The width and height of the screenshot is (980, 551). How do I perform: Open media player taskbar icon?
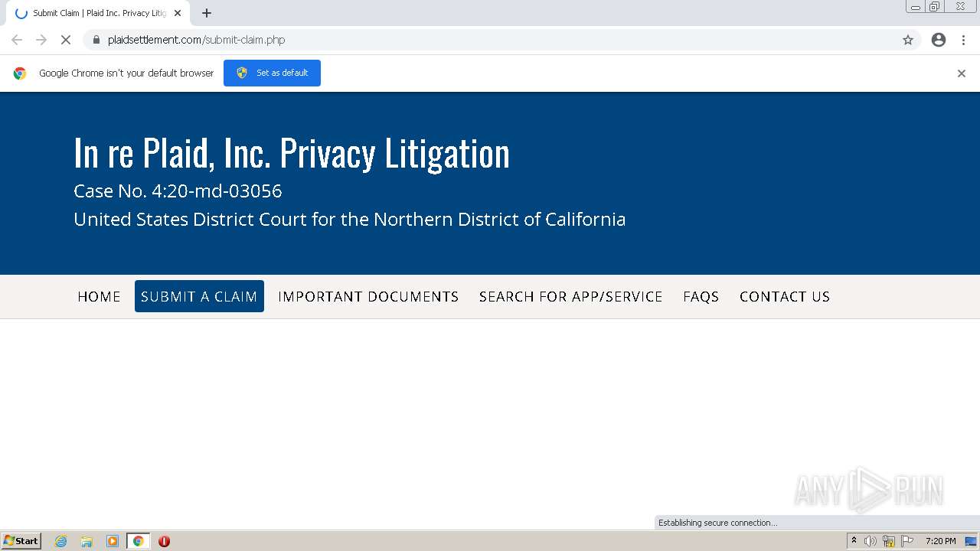click(x=113, y=541)
